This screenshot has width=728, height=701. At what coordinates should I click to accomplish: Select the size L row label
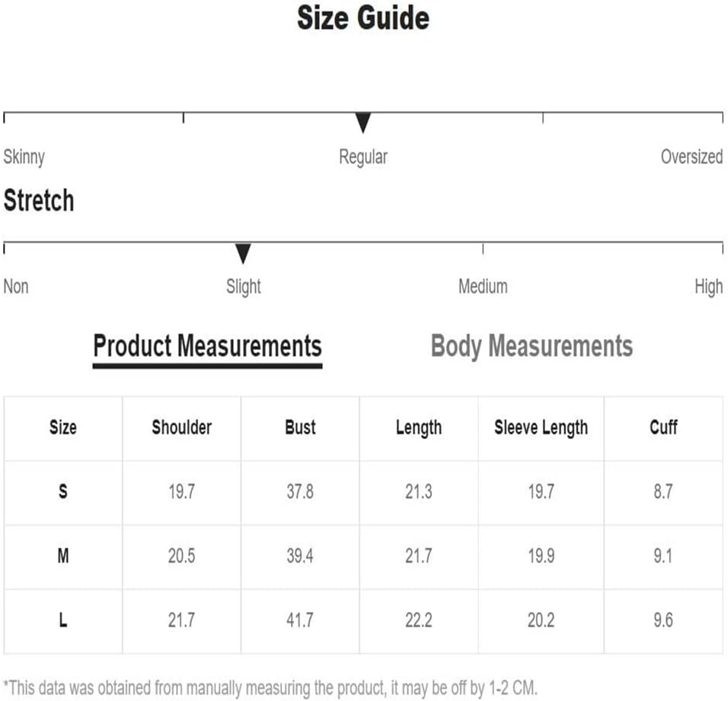[63, 620]
